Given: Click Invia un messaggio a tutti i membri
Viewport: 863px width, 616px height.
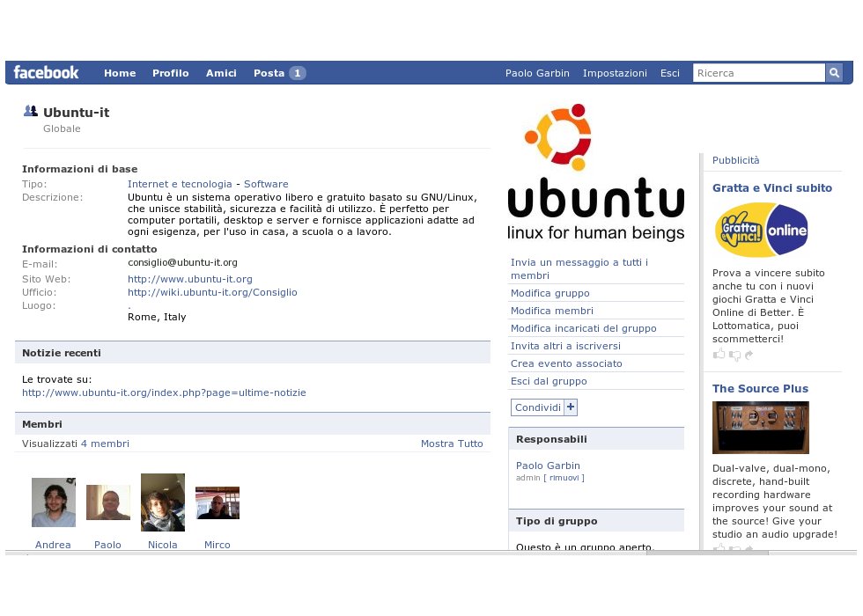Looking at the screenshot, I should coord(579,269).
